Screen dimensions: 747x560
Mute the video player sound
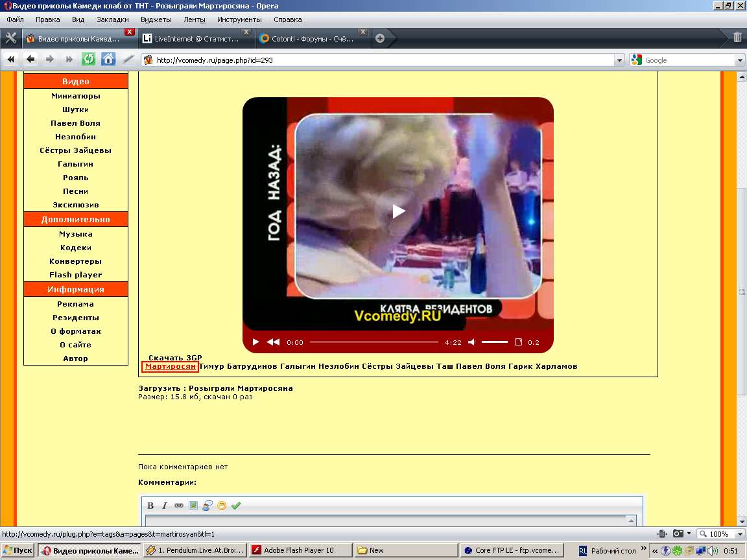(x=472, y=342)
